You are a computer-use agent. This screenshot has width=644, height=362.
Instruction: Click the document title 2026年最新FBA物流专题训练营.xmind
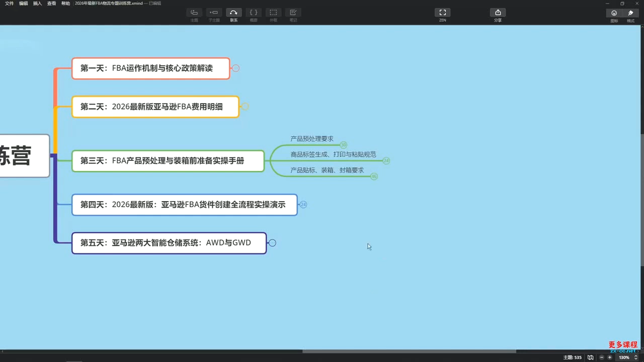click(x=109, y=3)
